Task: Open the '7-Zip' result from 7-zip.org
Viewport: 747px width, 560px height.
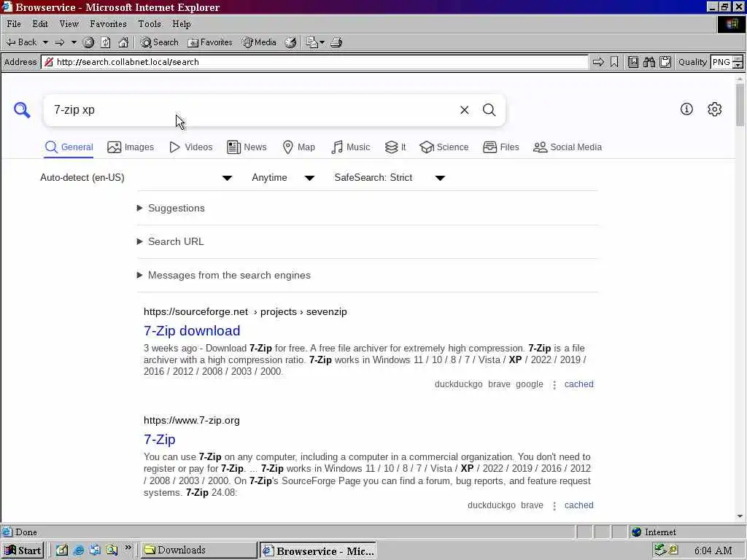Action: point(160,439)
